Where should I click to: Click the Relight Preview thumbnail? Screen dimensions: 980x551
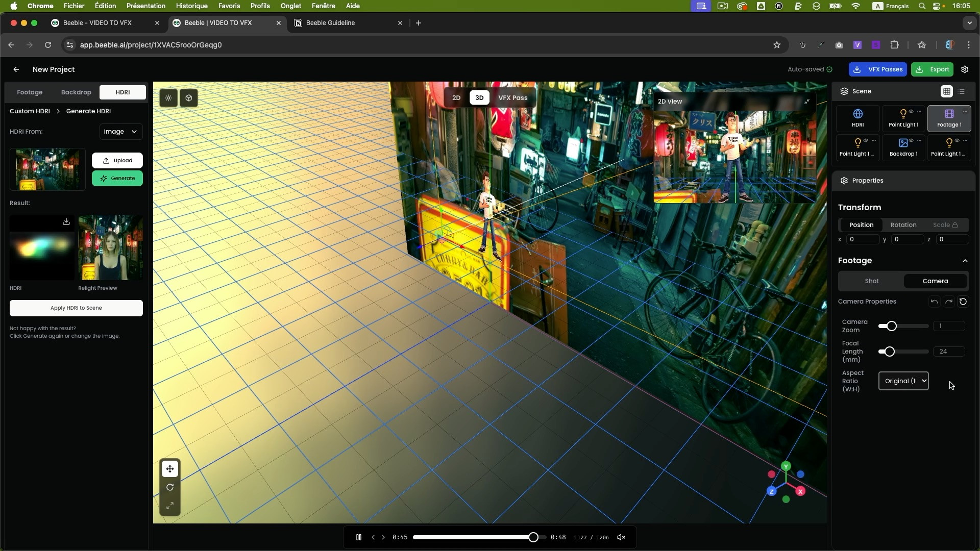point(111,247)
